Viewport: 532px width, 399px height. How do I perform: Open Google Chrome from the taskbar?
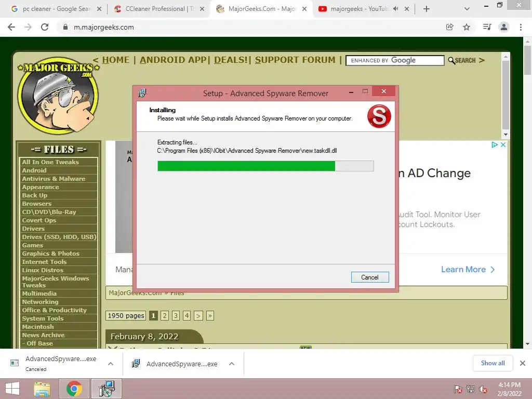74,389
